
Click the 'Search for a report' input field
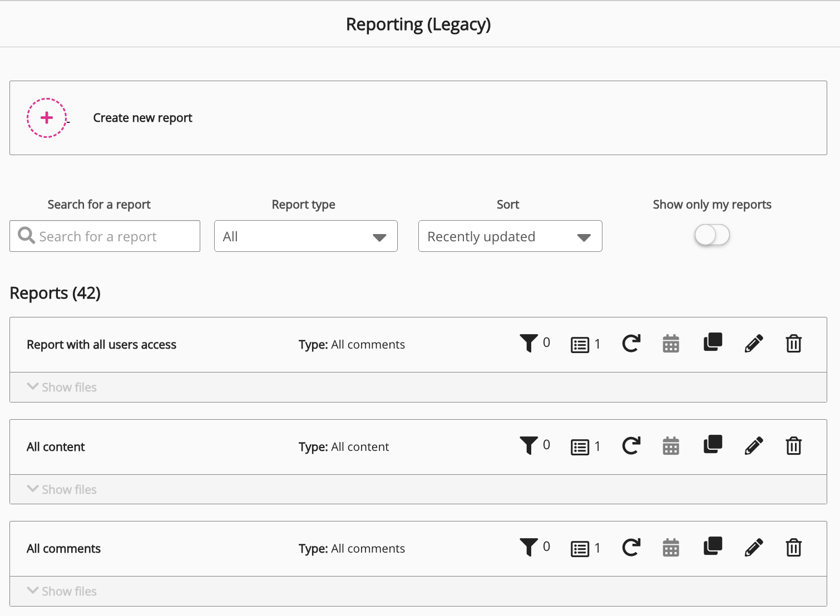[111, 236]
